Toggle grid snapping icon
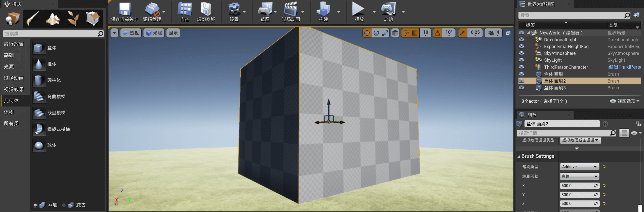Screen dimensions: 644x212 coord(415,33)
